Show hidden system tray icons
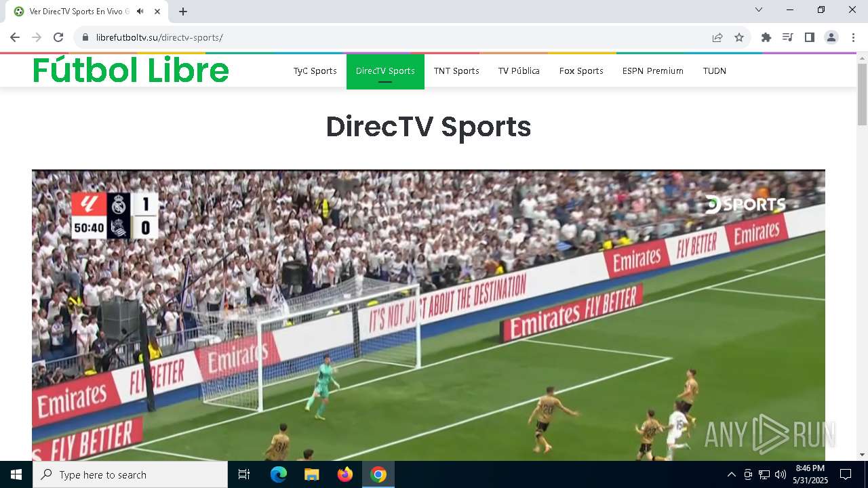 click(x=731, y=474)
